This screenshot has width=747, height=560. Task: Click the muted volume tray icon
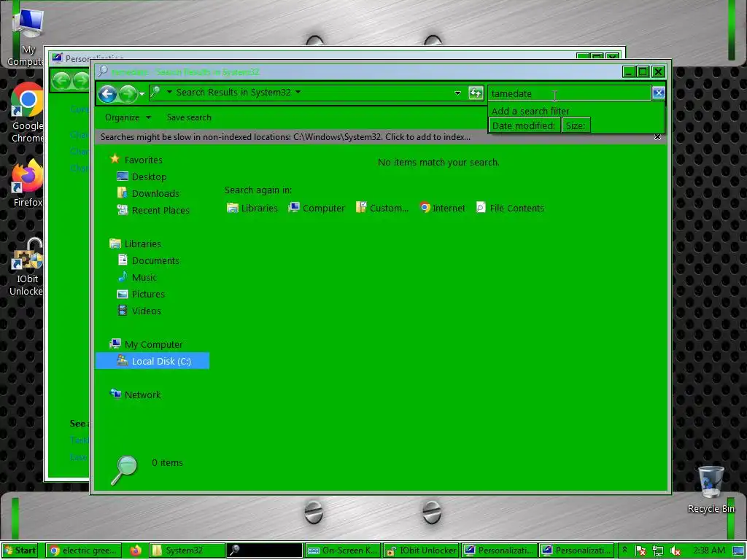click(x=675, y=551)
